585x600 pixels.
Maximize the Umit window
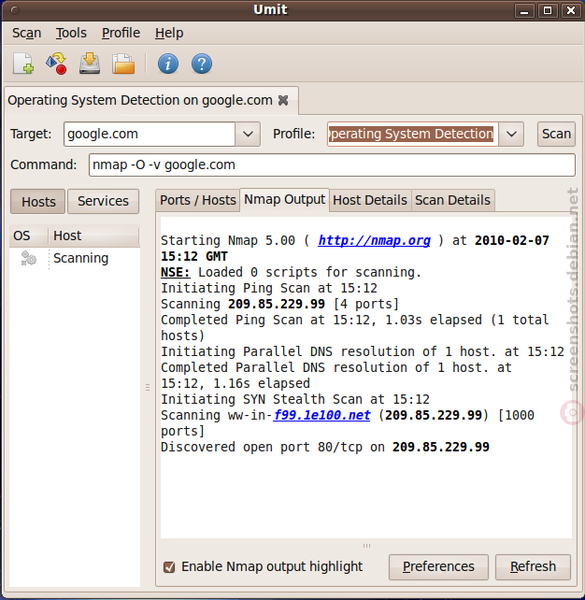tap(548, 10)
